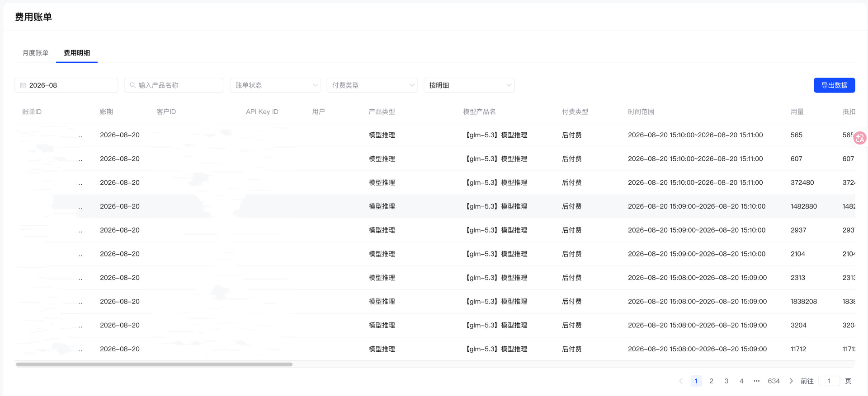Click the usage value 3204

click(798, 325)
